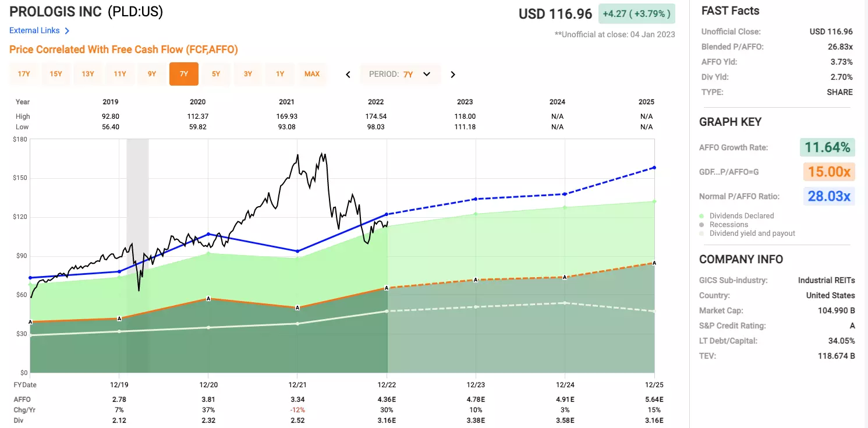Open the PERIOD 7Y dropdown
The width and height of the screenshot is (868, 428).
(401, 75)
